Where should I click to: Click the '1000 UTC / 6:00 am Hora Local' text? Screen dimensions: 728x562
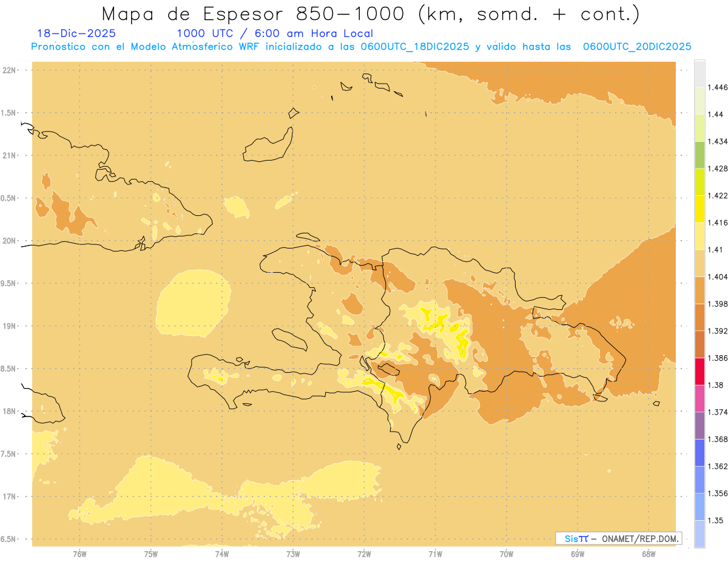click(275, 33)
